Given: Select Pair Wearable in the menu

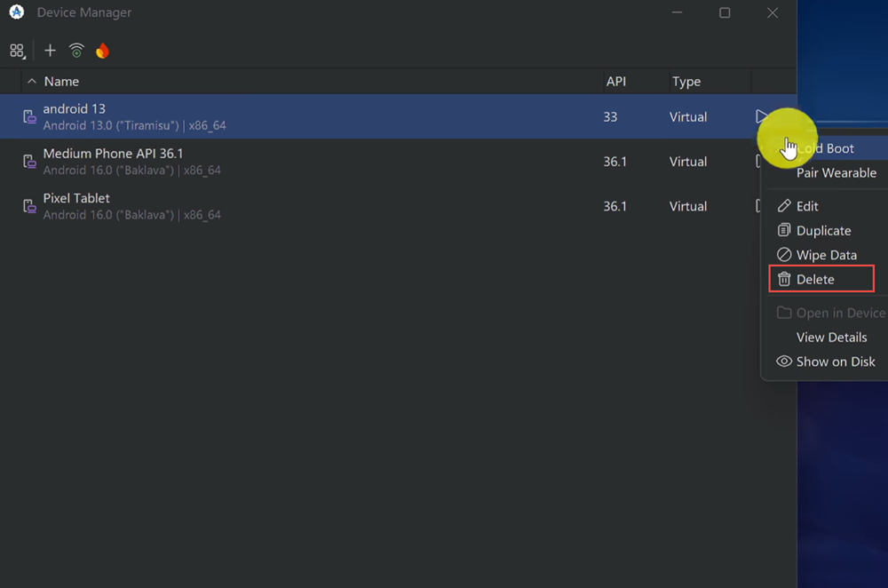Looking at the screenshot, I should pos(836,173).
